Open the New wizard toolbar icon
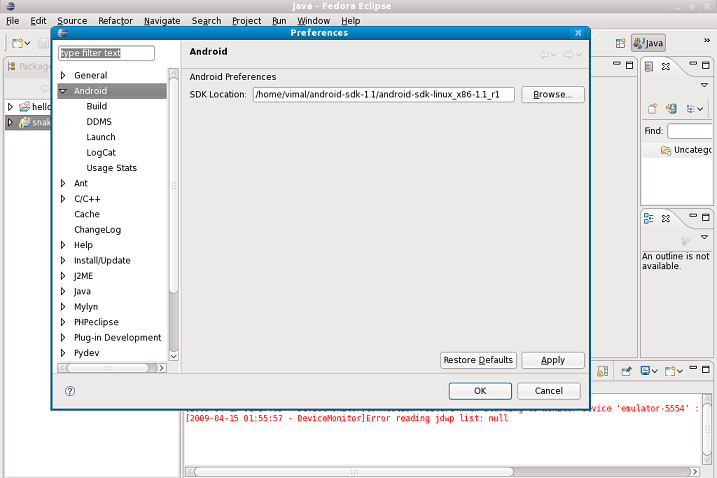This screenshot has width=717, height=478. pyautogui.click(x=17, y=43)
